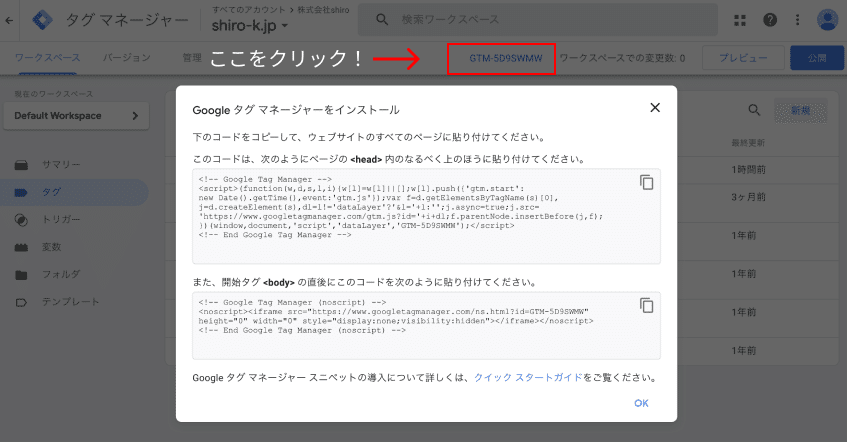Click the プレビュー button
The width and height of the screenshot is (847, 442).
coord(743,58)
